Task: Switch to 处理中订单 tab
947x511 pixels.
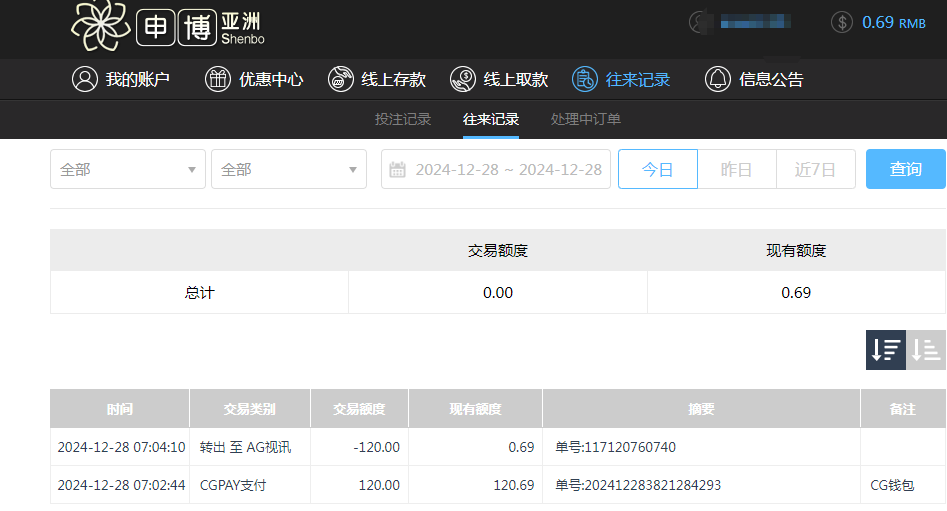Action: pyautogui.click(x=586, y=119)
